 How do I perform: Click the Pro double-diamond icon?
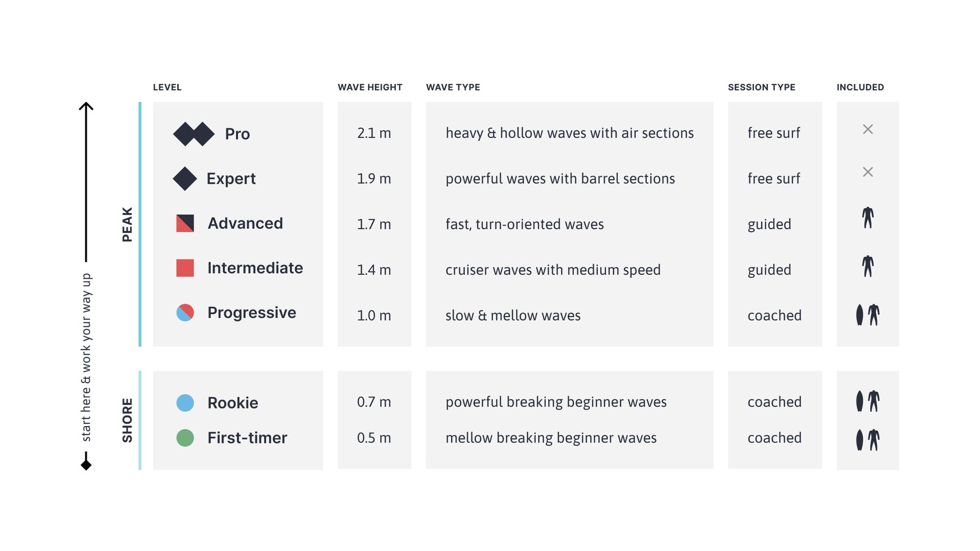click(194, 134)
